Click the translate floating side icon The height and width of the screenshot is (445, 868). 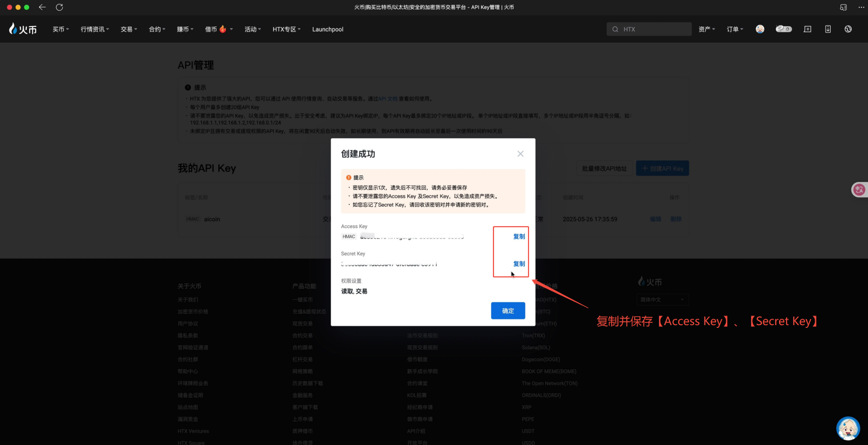pos(859,190)
